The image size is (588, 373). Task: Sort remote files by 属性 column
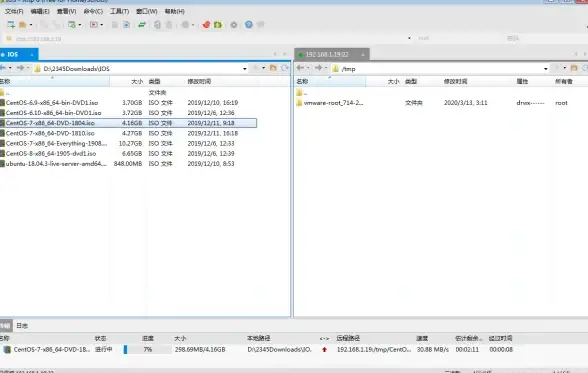coord(522,81)
